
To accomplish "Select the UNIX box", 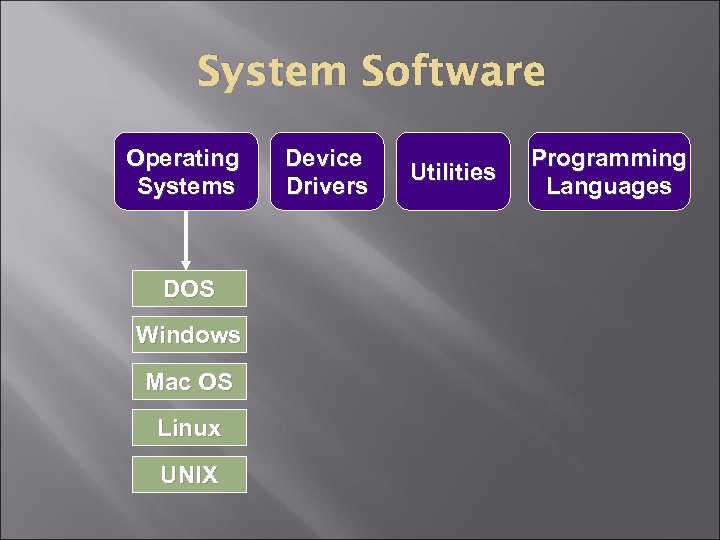I will tap(189, 474).
